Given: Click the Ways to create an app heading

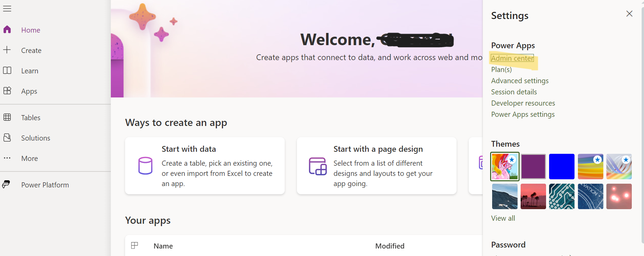Looking at the screenshot, I should (176, 123).
